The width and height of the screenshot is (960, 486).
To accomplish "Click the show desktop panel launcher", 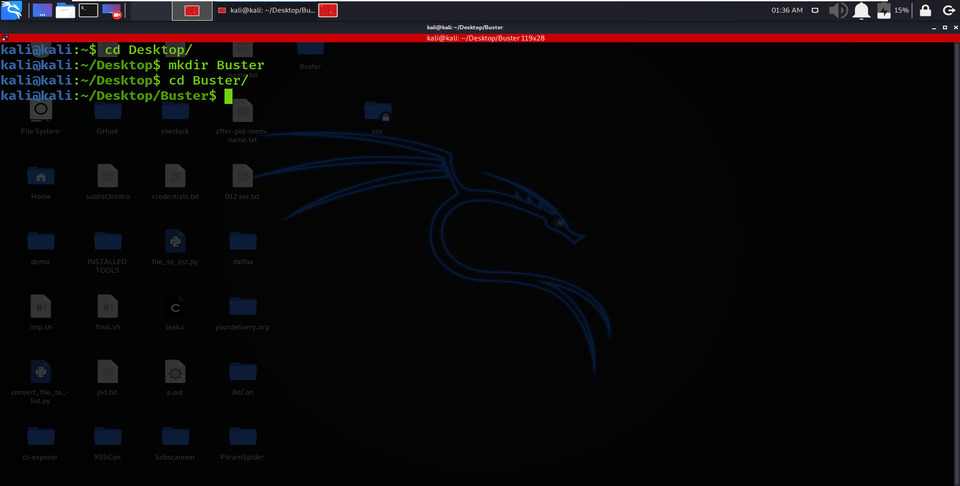I will tap(42, 10).
